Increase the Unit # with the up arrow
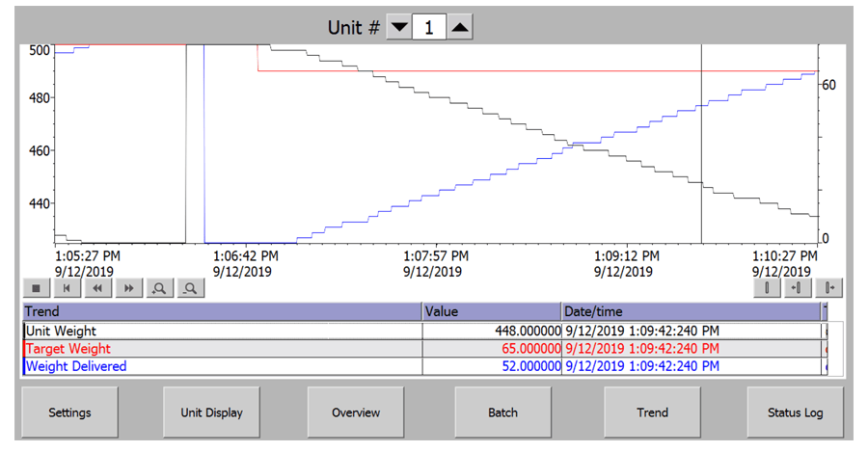This screenshot has height=452, width=868. pos(460,28)
